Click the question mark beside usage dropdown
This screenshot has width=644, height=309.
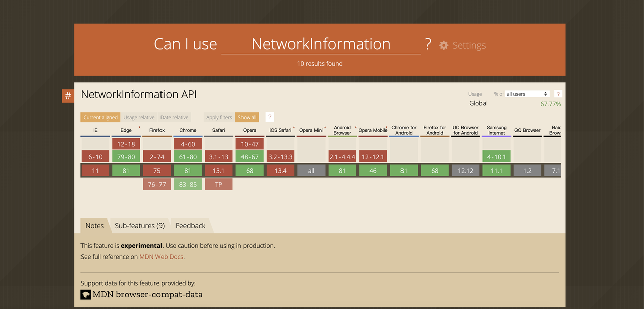558,94
